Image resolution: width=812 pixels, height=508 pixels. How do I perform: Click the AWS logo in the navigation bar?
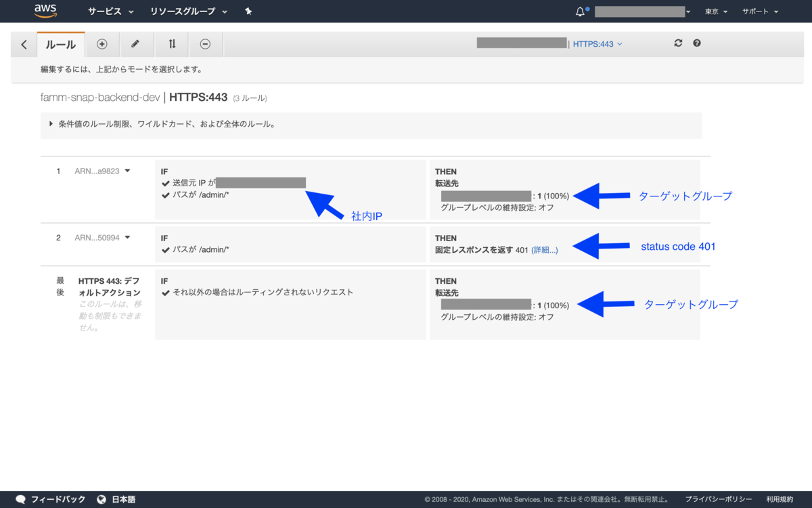tap(45, 11)
